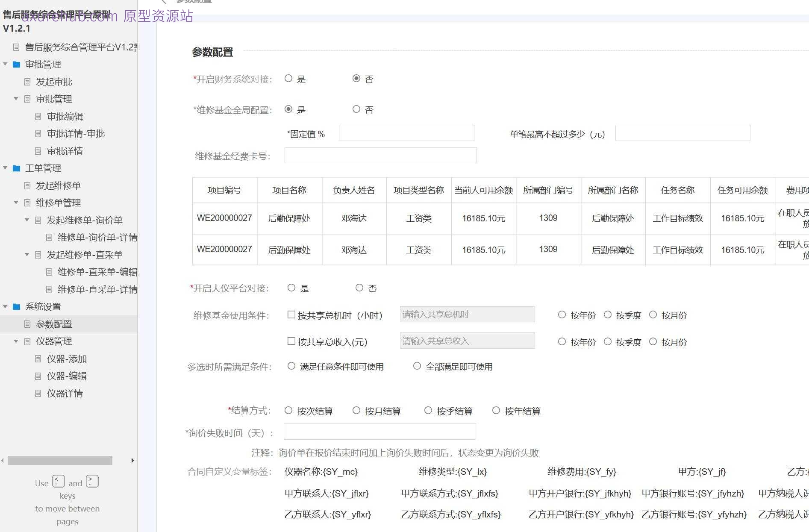Click the left arrow of the sidebar scrollbar
The height and width of the screenshot is (532, 809).
point(1,460)
